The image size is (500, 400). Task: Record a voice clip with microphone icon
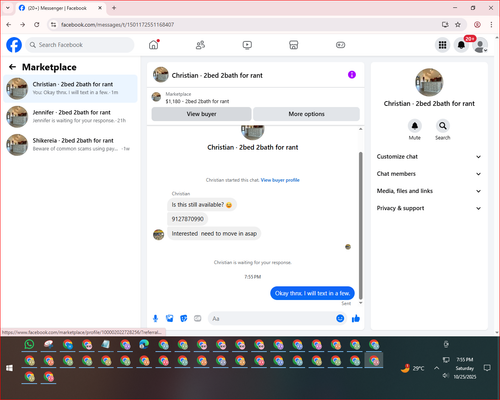[x=155, y=318]
